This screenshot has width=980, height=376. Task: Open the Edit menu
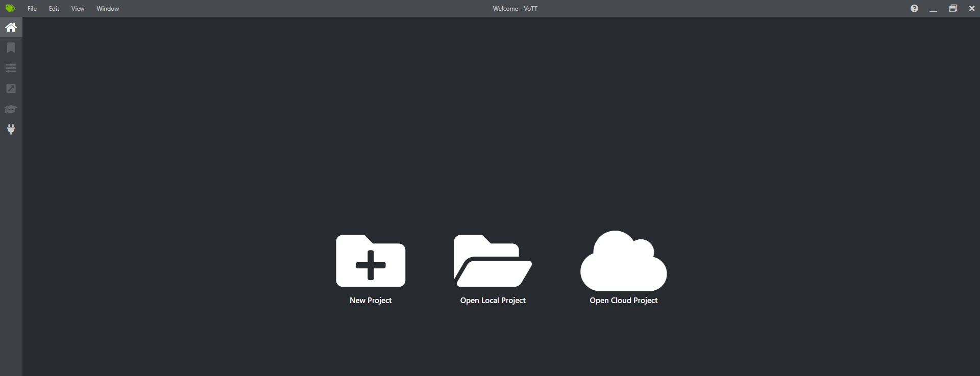click(54, 9)
